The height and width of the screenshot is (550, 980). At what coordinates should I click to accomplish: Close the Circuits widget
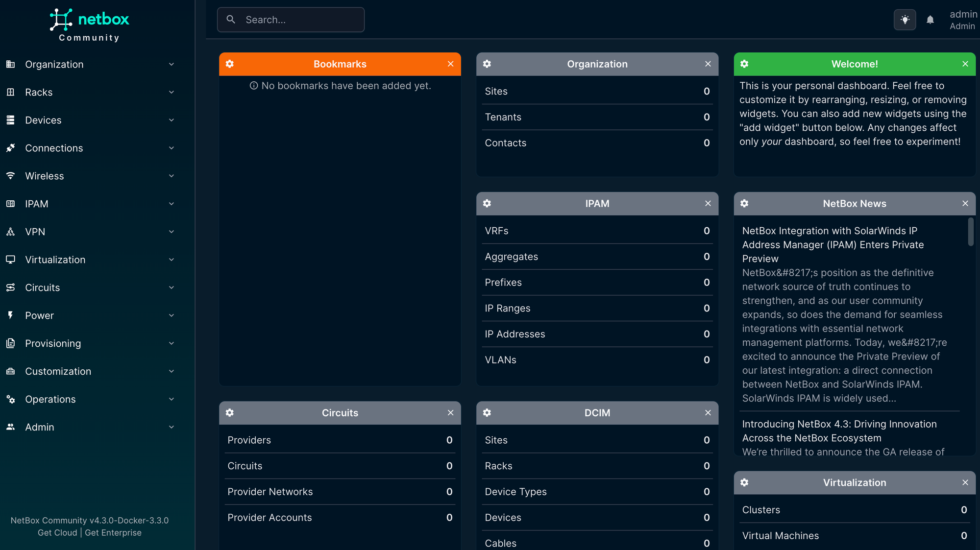pos(450,413)
